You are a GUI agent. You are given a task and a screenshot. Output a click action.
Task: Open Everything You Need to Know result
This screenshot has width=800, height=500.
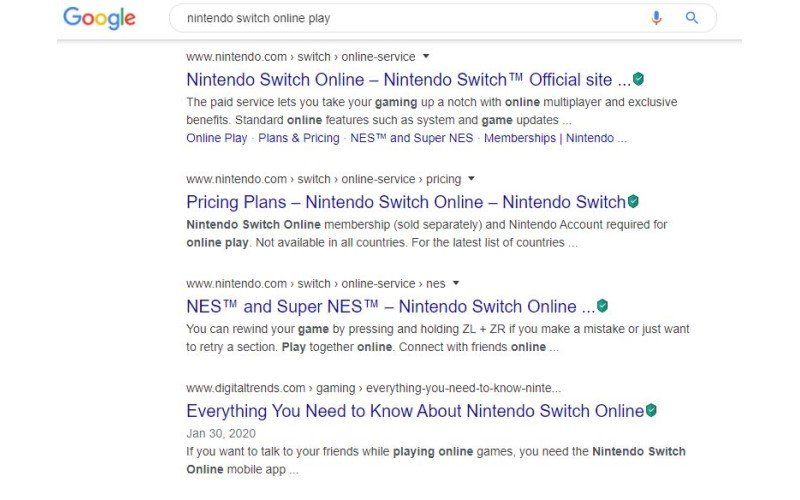[415, 411]
